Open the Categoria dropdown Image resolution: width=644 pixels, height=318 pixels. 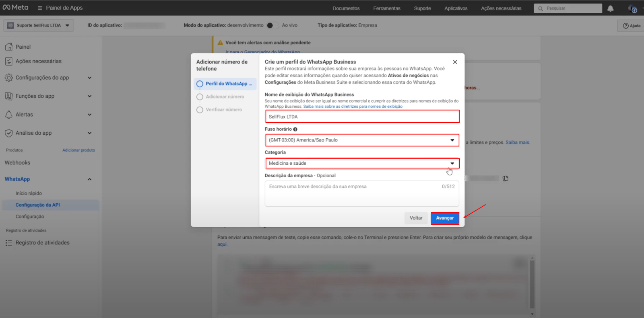tap(362, 163)
